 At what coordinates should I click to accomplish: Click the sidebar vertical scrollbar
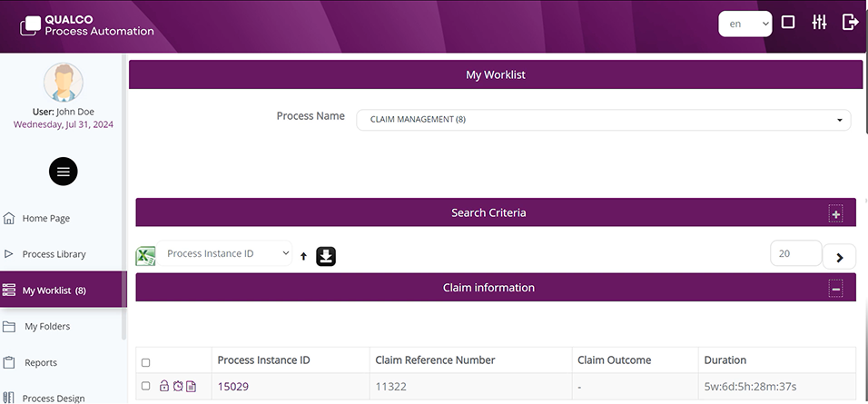coord(124,197)
